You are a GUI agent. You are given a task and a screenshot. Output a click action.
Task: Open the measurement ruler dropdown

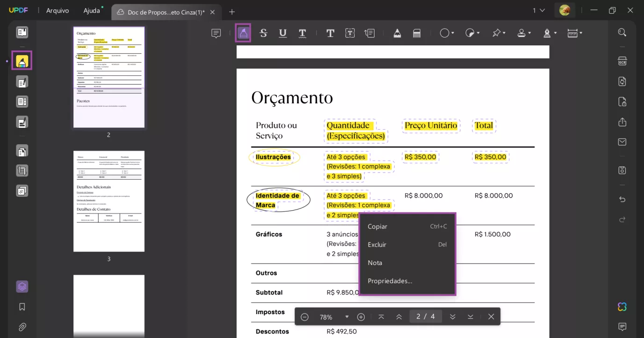click(x=575, y=33)
